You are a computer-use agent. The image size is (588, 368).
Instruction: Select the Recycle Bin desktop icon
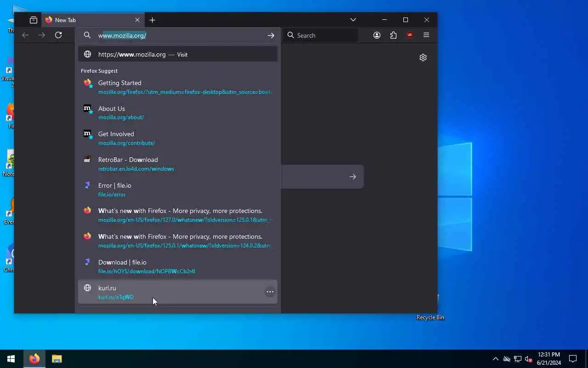tap(430, 307)
